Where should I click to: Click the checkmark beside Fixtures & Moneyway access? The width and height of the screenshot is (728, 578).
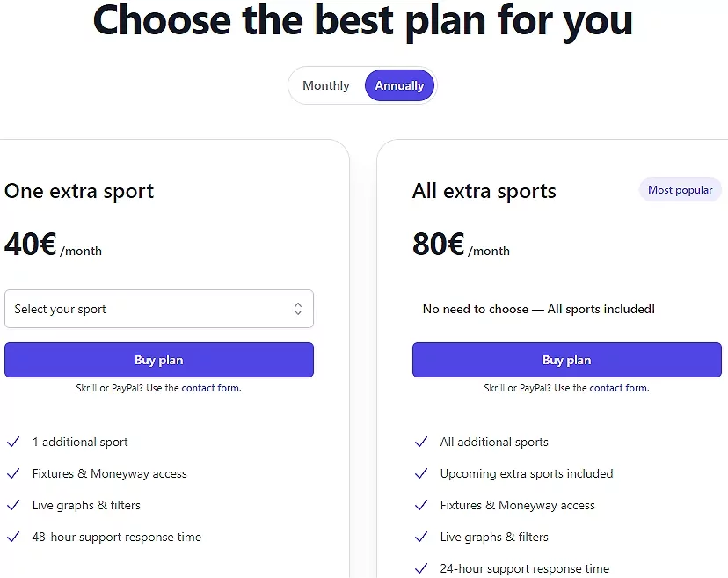(x=14, y=473)
